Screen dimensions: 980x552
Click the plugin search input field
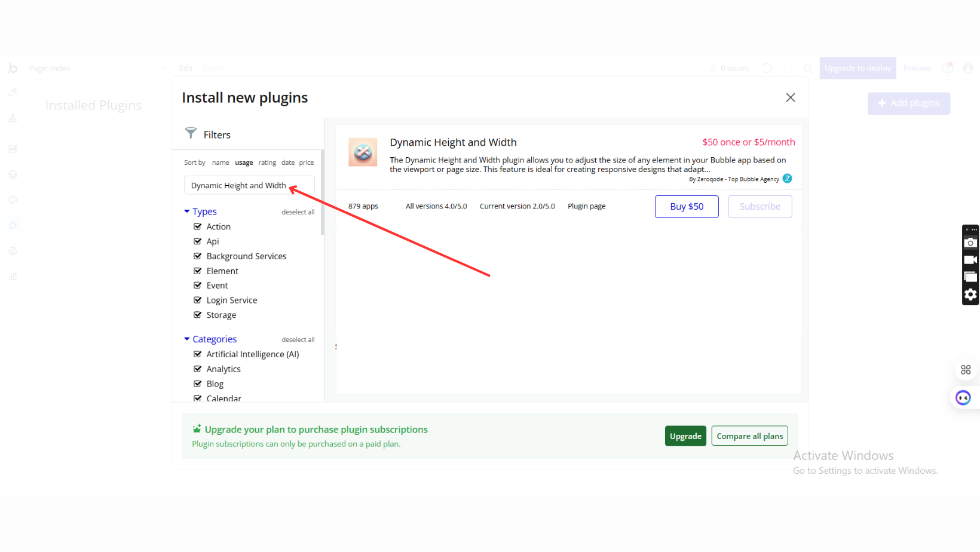point(239,186)
